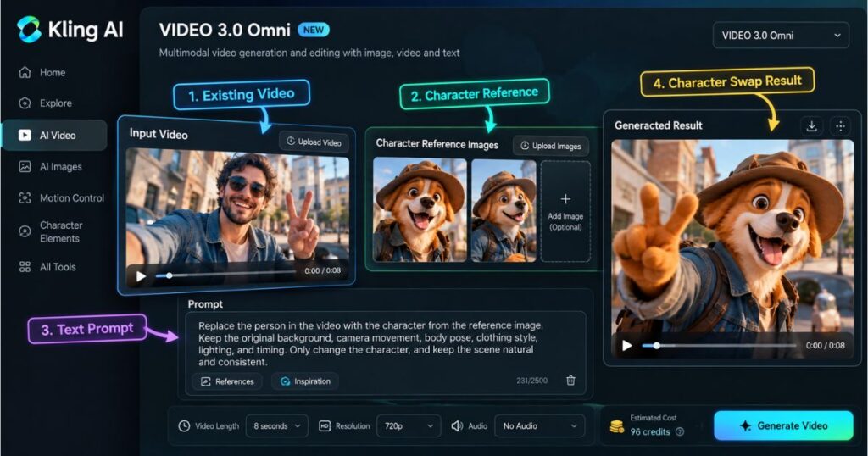Screen dimensions: 868x456
Task: Download the generated result
Action: pos(811,126)
